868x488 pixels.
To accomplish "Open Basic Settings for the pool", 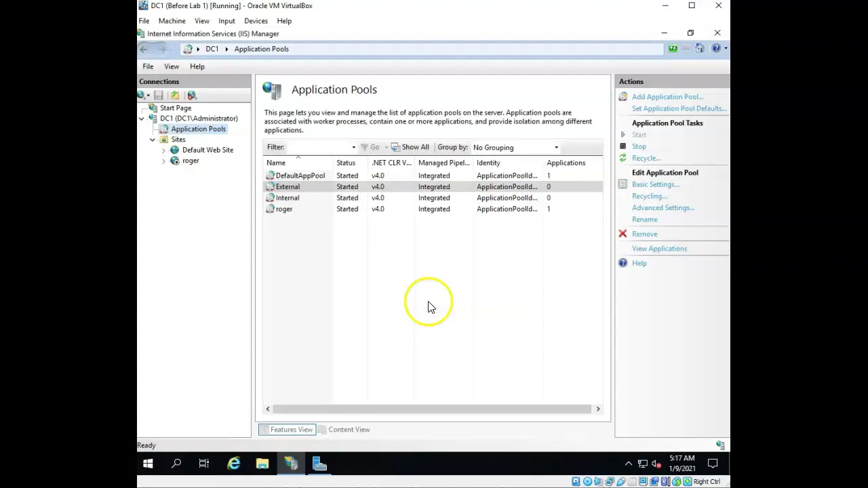I will pos(655,184).
